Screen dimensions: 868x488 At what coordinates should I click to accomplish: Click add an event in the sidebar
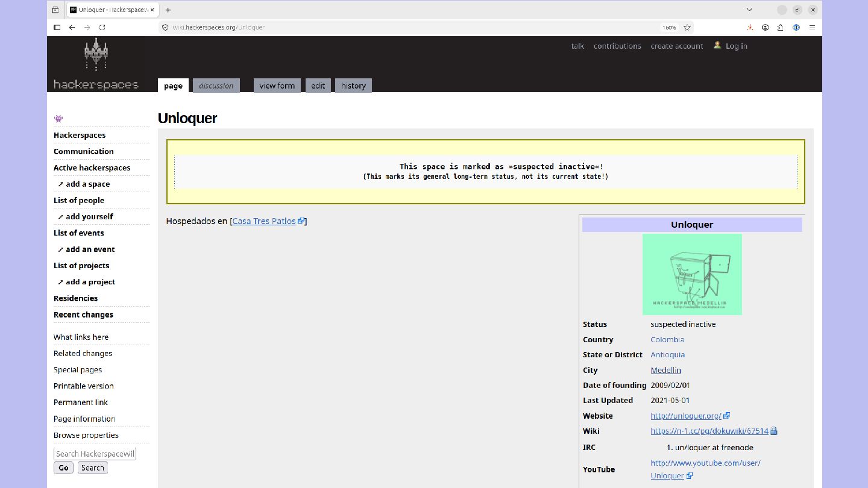click(90, 249)
